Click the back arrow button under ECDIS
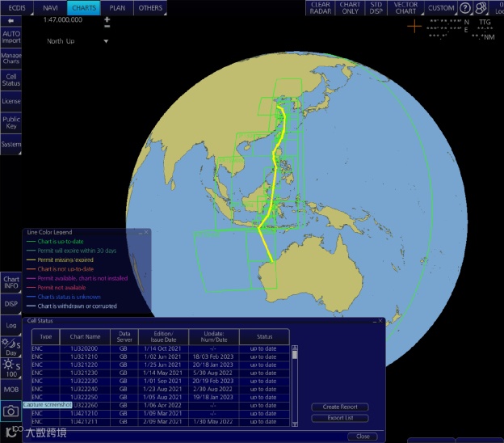The image size is (504, 443). coord(10,21)
